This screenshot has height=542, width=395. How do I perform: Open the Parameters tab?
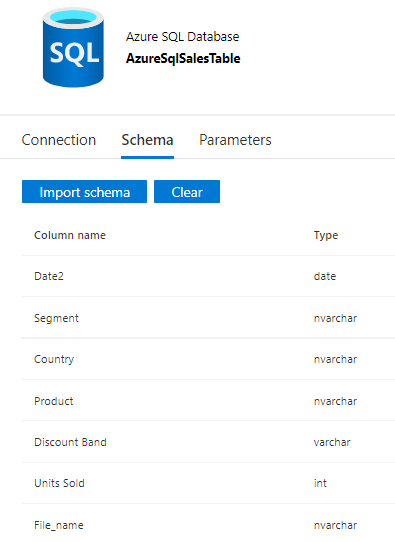[x=235, y=140]
